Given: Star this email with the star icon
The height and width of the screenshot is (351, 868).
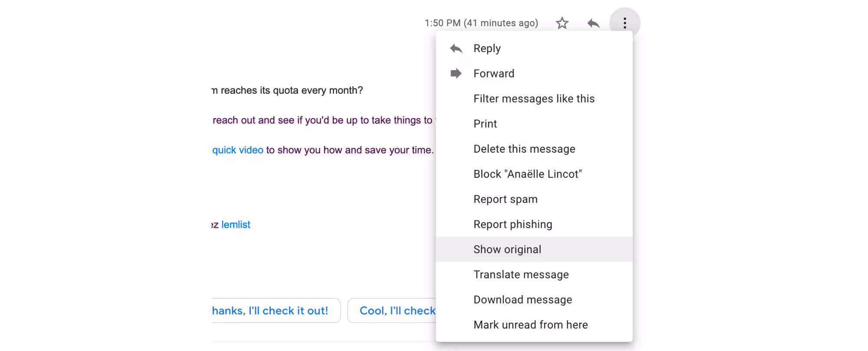Looking at the screenshot, I should [x=562, y=23].
